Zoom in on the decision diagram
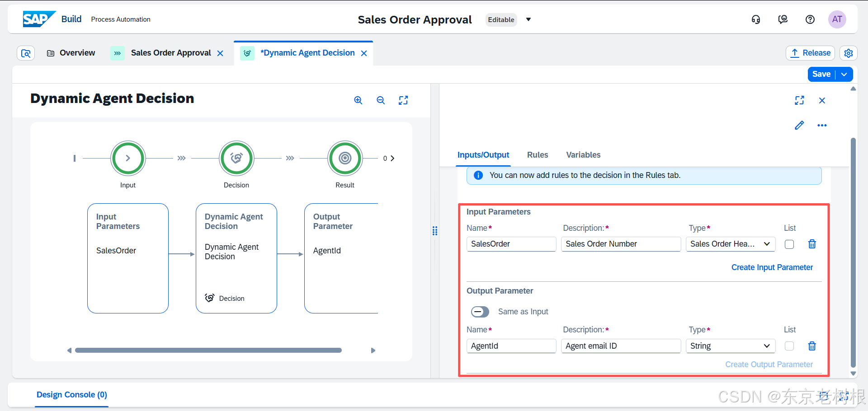The height and width of the screenshot is (411, 868). tap(358, 100)
